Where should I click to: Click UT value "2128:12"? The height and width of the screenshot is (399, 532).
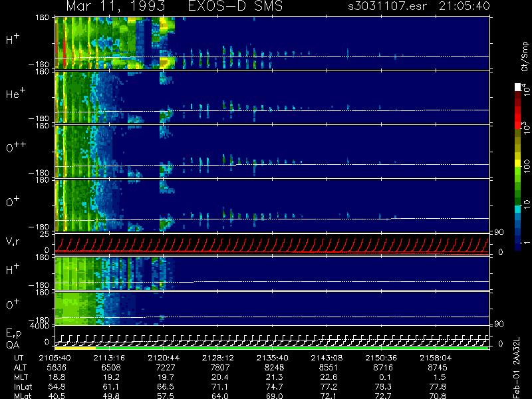218,358
